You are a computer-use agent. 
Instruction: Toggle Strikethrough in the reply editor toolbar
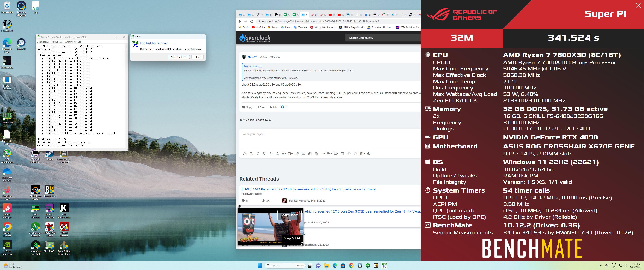click(x=271, y=154)
